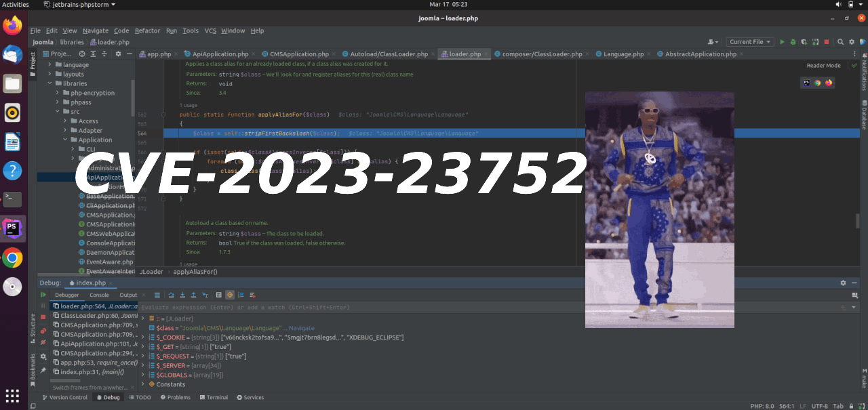Click the Search Everywhere magnifier icon
Screen dimensions: 868x410
(x=840, y=41)
